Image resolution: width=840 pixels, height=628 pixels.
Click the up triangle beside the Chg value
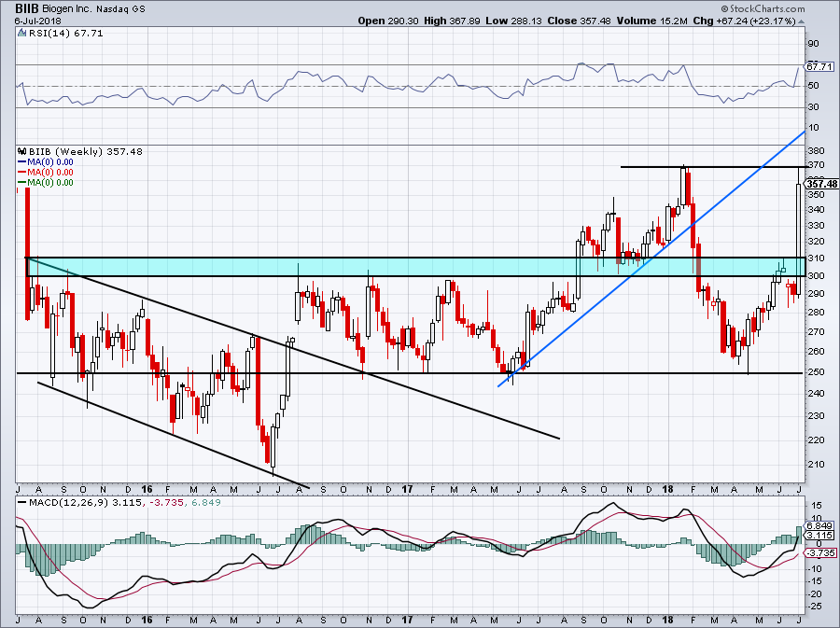pyautogui.click(x=802, y=21)
